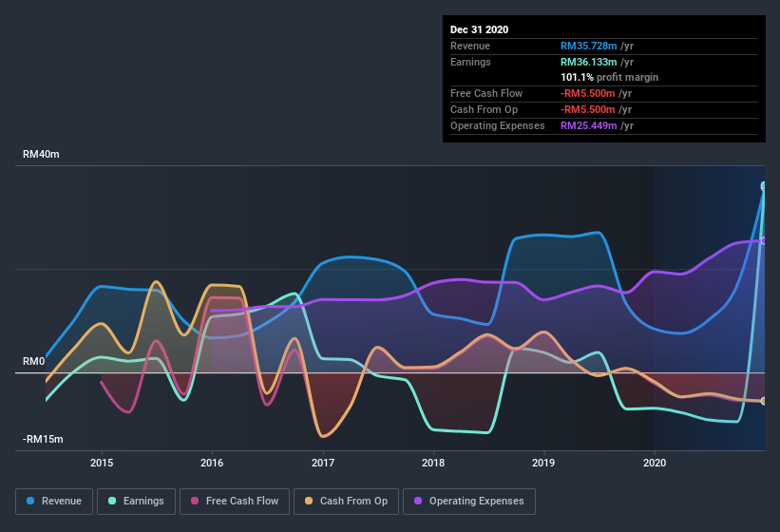
Task: Click the Cash From Op -RM5.500m value
Action: tap(588, 109)
